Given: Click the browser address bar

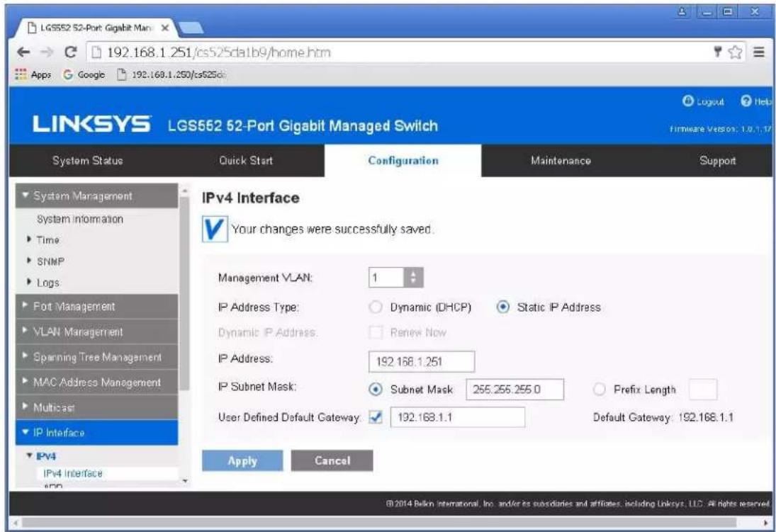Looking at the screenshot, I should (396, 52).
